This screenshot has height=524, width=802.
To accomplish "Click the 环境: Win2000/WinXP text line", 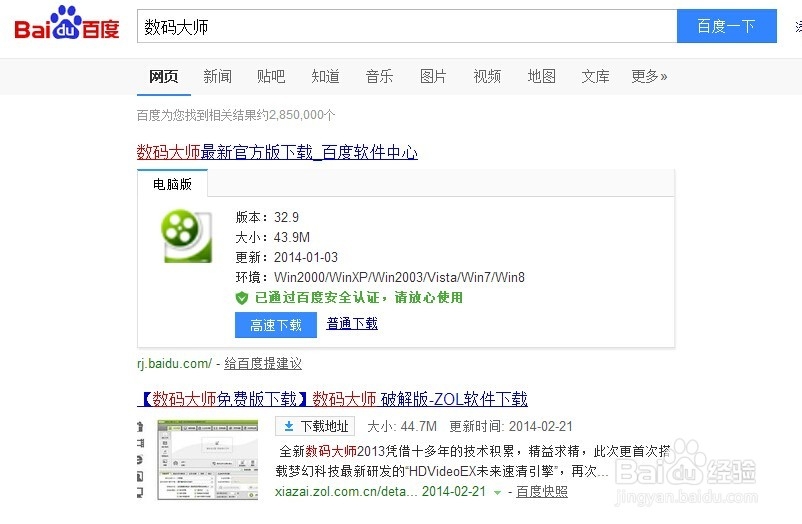I will [x=380, y=277].
